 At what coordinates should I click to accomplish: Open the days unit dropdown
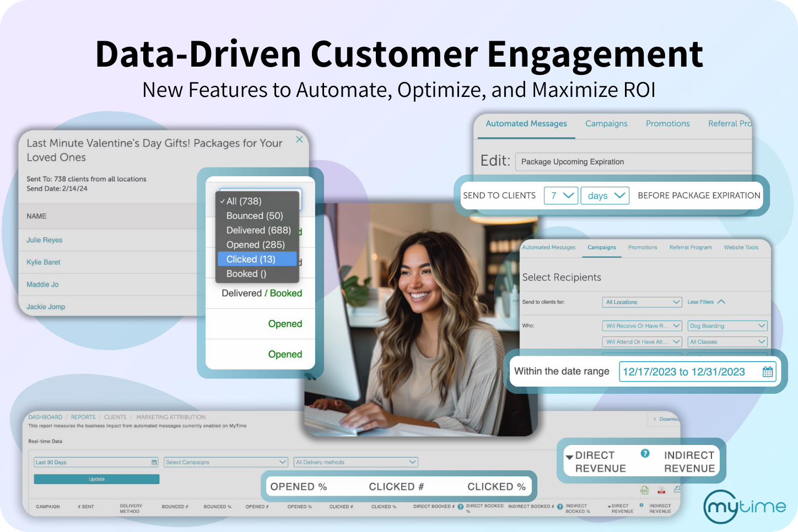(605, 196)
